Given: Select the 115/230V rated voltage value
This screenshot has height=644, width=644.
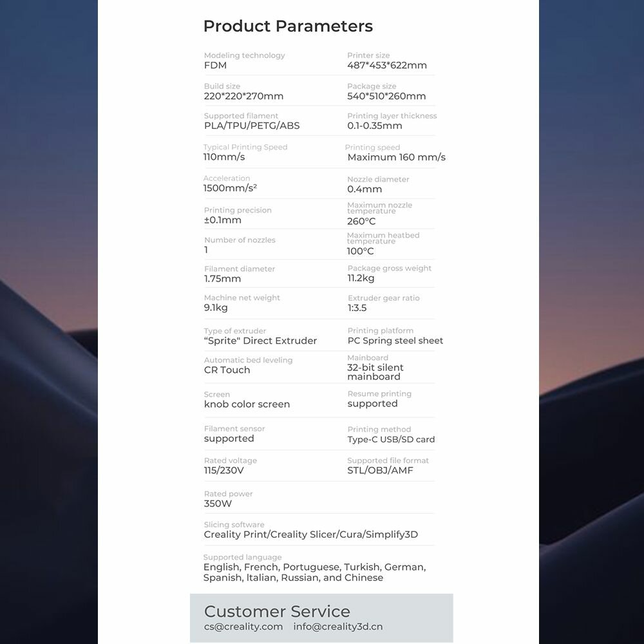Looking at the screenshot, I should (x=223, y=471).
